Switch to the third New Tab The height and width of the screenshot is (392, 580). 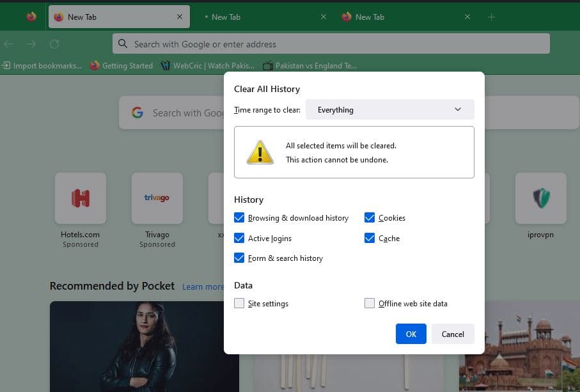coord(406,17)
